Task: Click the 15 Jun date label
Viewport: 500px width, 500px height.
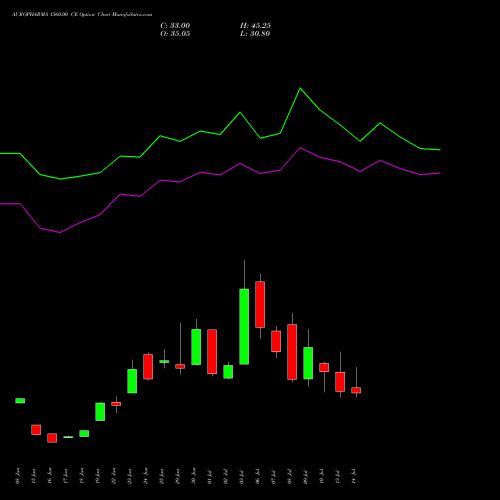Action: point(34,476)
